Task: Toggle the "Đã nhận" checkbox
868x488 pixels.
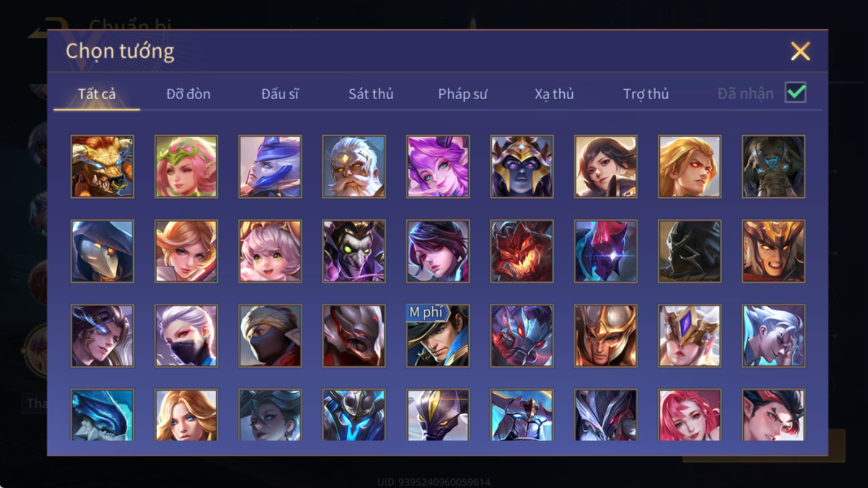Action: [x=795, y=93]
